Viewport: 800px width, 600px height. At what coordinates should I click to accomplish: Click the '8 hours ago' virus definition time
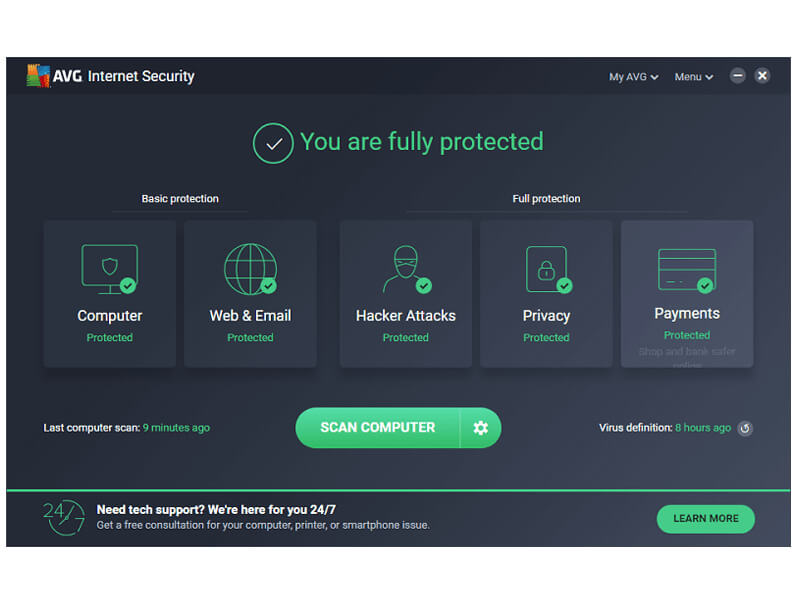coord(703,428)
